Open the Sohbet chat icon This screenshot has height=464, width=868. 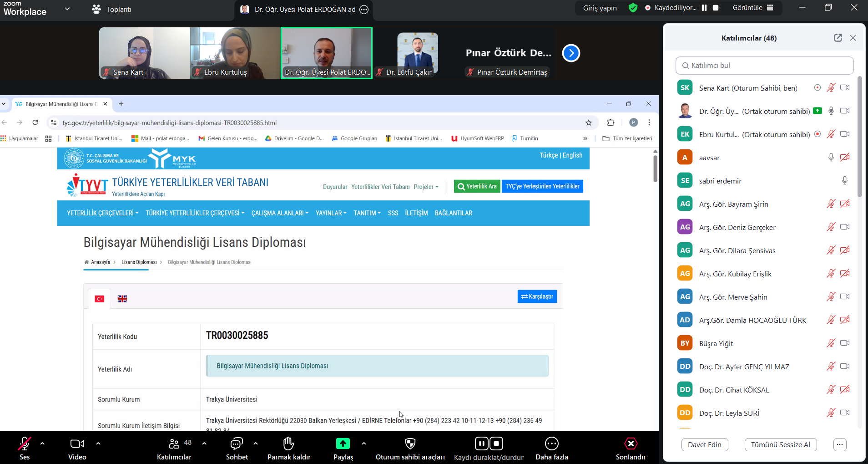point(237,444)
